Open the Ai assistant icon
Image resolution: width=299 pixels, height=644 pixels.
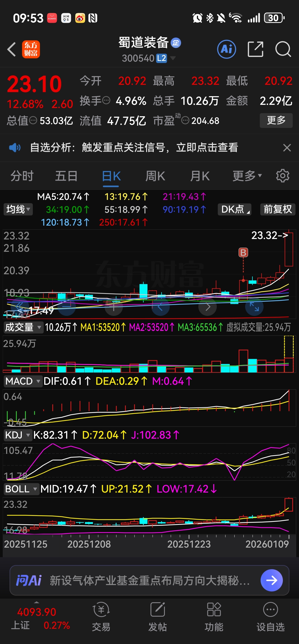(226, 49)
